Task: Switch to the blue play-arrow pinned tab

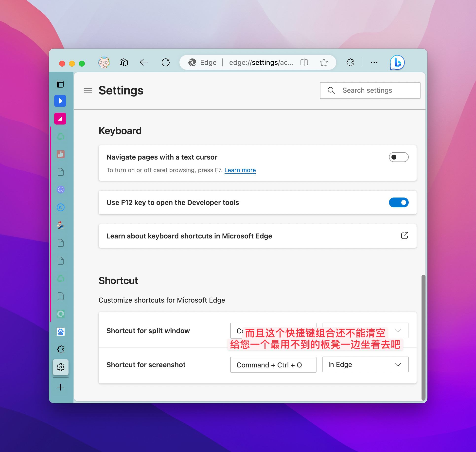Action: tap(60, 101)
